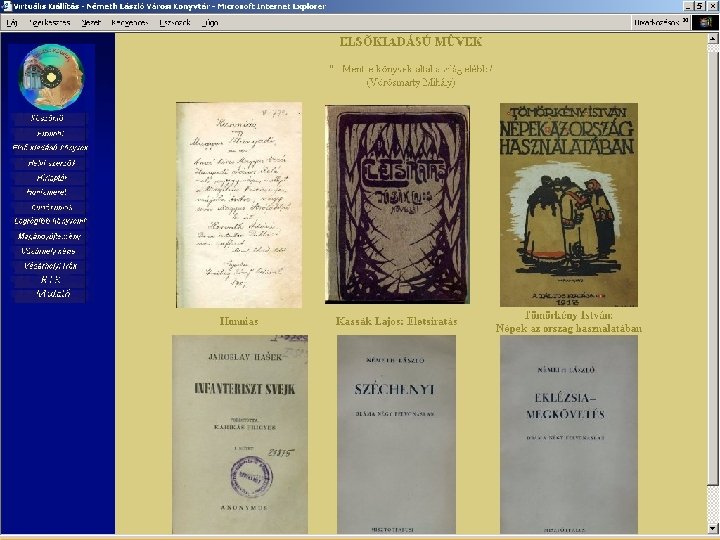Click the Vörösmarty Mihály quote attribution
Image resolution: width=720 pixels, height=540 pixels.
pos(411,82)
